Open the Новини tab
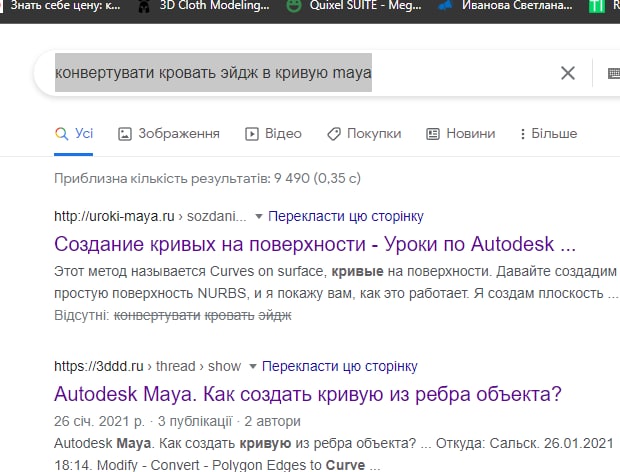 coord(461,134)
